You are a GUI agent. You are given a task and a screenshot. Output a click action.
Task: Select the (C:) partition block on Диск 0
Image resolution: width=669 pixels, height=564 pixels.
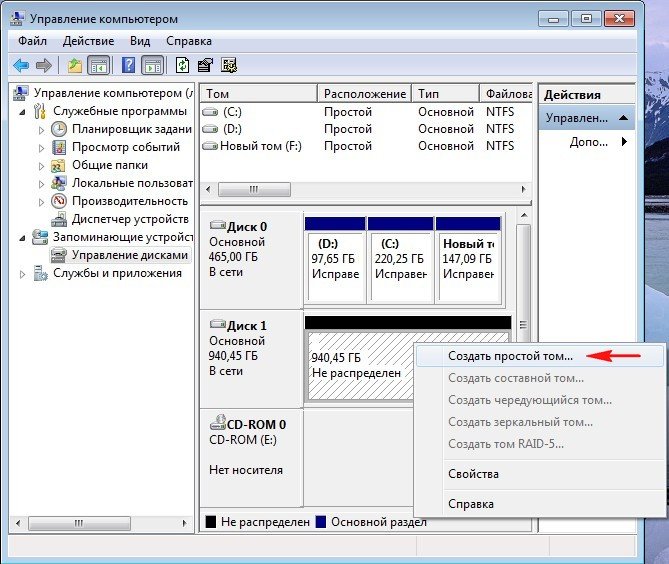[399, 258]
